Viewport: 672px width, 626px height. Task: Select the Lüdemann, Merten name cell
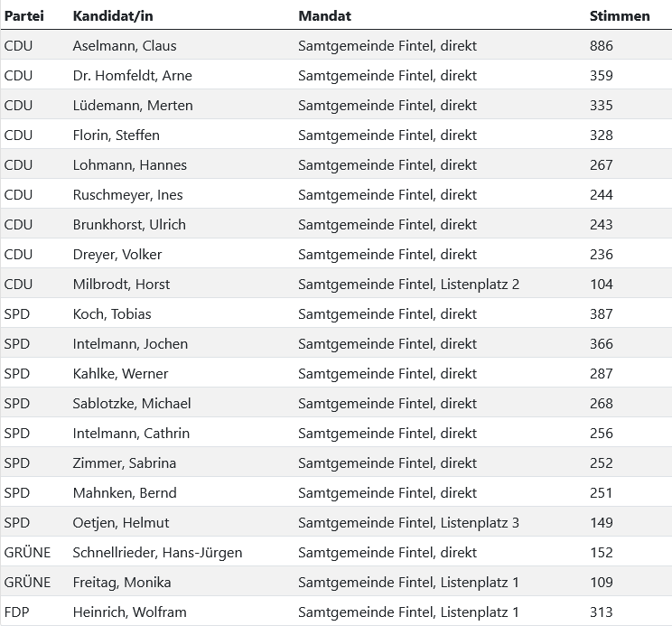pos(133,105)
